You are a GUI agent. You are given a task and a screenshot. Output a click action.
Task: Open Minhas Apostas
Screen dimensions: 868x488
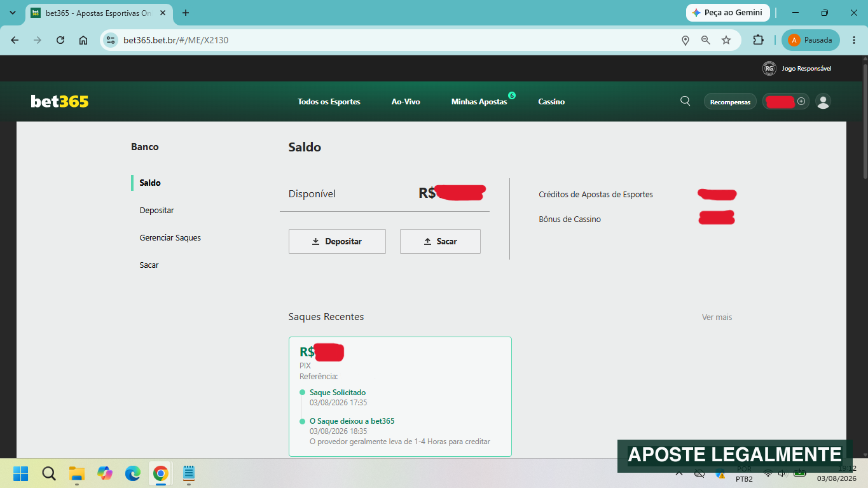point(479,102)
